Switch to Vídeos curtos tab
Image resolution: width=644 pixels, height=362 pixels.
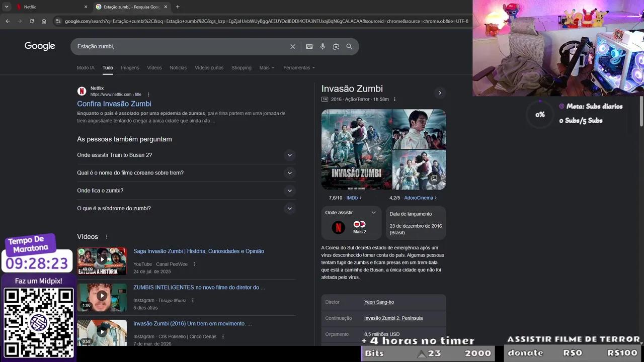tap(209, 68)
